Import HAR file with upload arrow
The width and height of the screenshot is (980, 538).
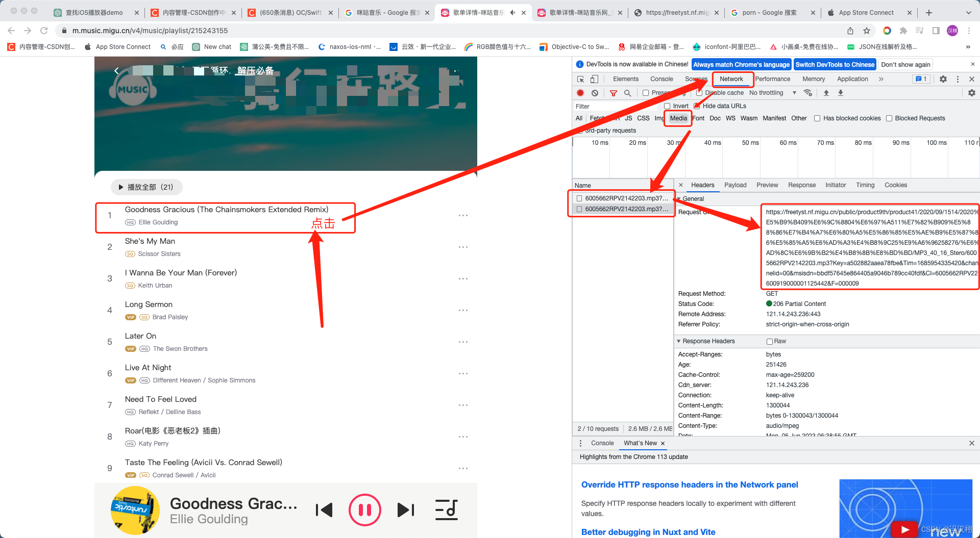tap(826, 93)
